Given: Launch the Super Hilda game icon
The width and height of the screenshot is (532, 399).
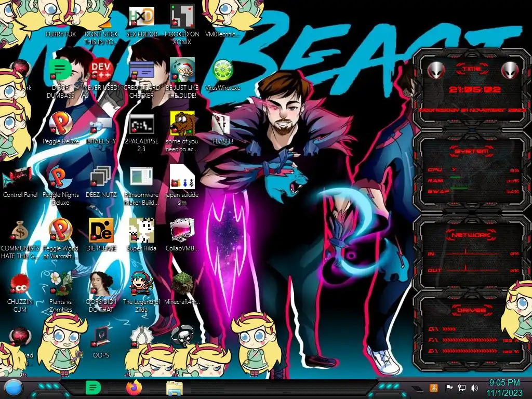Looking at the screenshot, I should pyautogui.click(x=142, y=231).
